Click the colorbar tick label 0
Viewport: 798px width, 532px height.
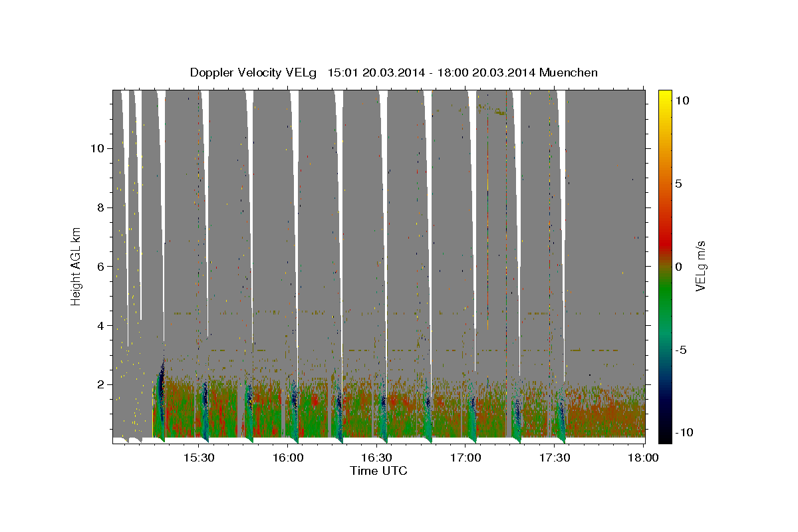coord(678,266)
